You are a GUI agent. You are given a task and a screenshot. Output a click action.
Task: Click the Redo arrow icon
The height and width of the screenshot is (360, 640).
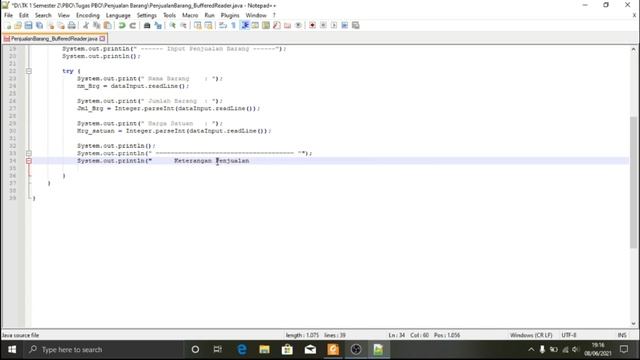(x=133, y=25)
